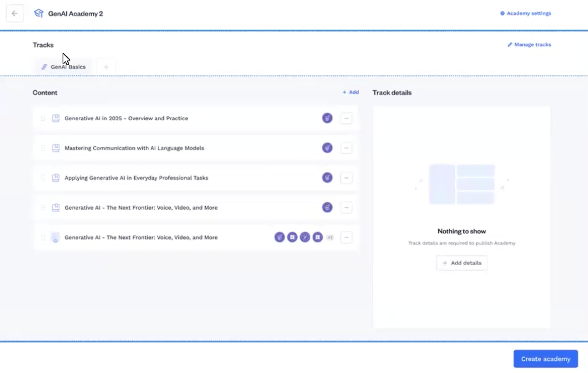The height and width of the screenshot is (373, 588).
Task: Expand more options for Applying Generative AI row
Action: [x=346, y=177]
